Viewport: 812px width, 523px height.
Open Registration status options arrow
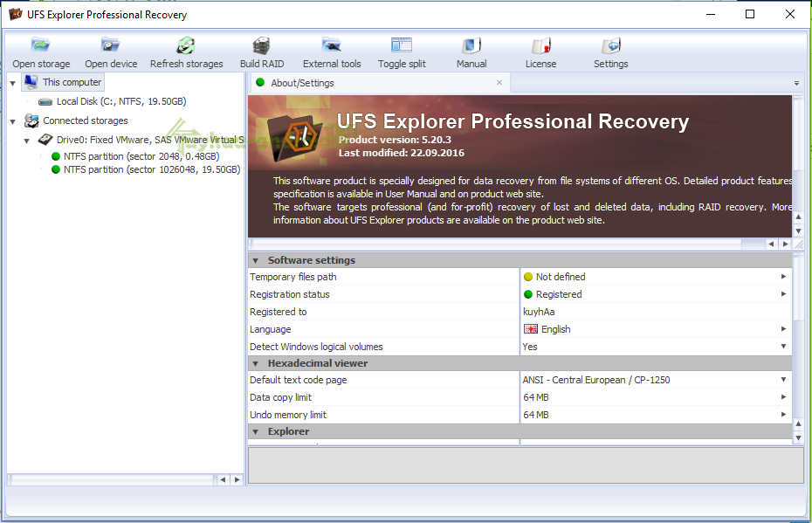pos(783,293)
